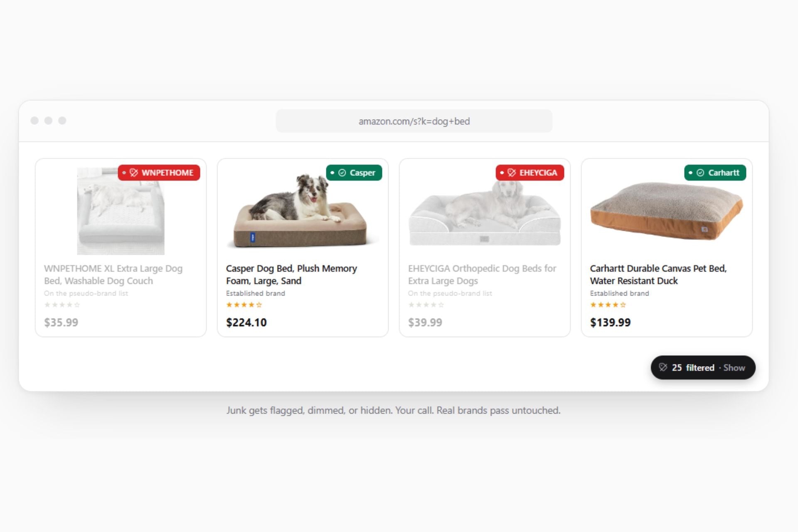Click the Carhartt pet bed star rating
The height and width of the screenshot is (532, 798).
click(x=608, y=305)
